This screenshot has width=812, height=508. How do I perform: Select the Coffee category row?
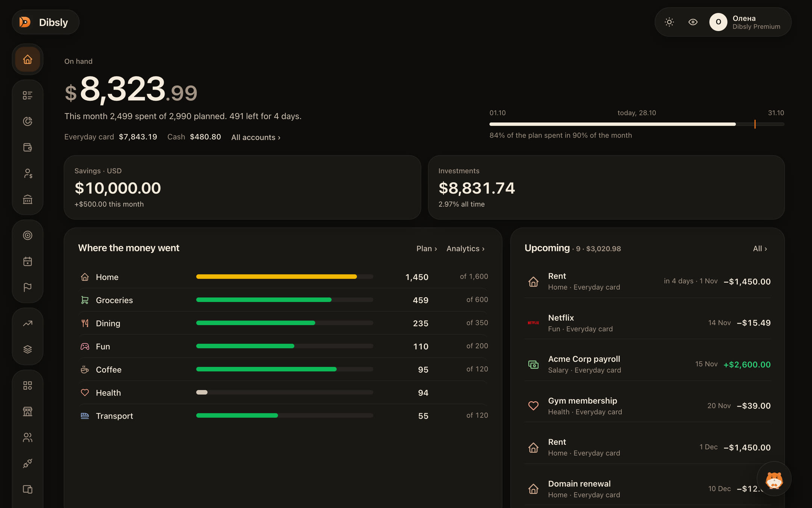(283, 370)
